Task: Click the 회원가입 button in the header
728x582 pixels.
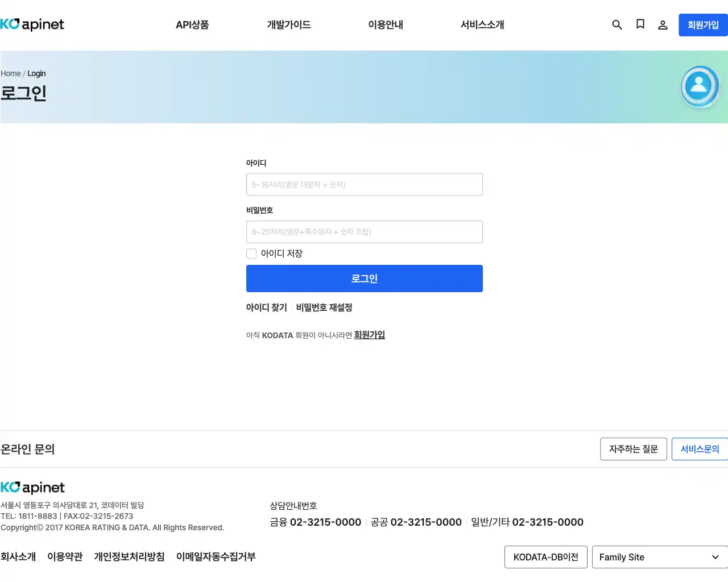Action: click(x=704, y=25)
